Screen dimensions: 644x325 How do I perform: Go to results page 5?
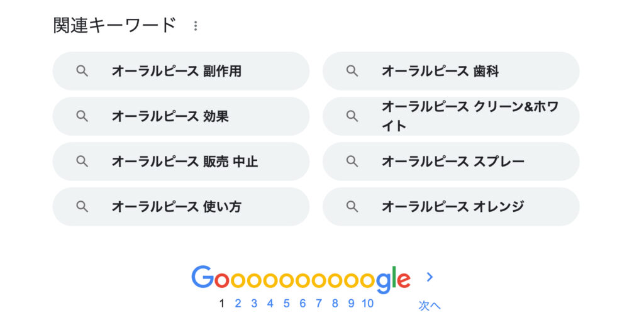pos(286,303)
